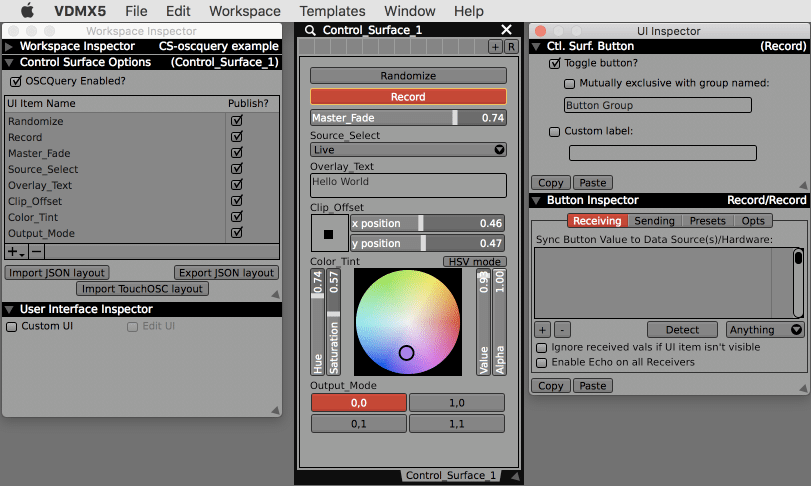Add a receiver with the + button in Button Inspector

pyautogui.click(x=542, y=330)
